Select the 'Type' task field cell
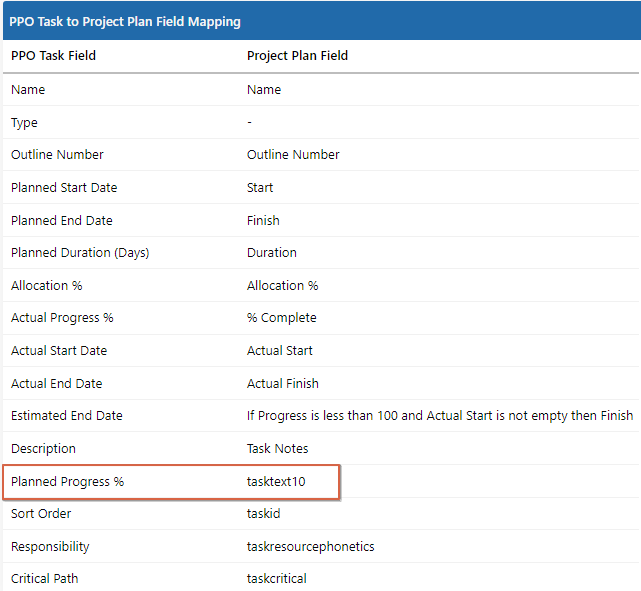 pyautogui.click(x=24, y=123)
